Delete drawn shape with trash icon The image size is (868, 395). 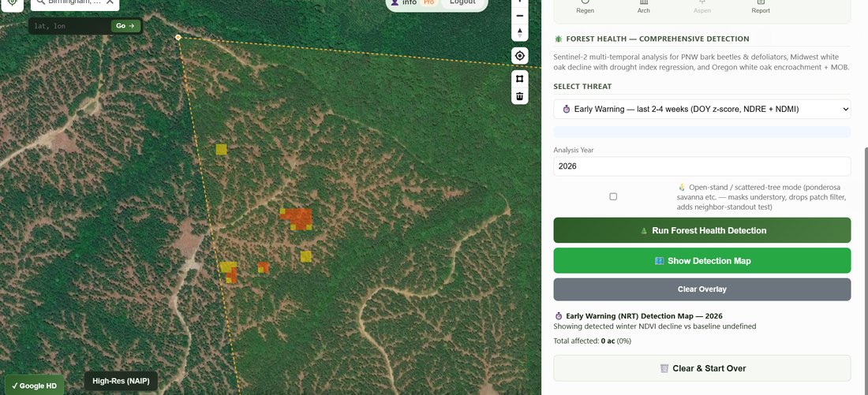[519, 95]
